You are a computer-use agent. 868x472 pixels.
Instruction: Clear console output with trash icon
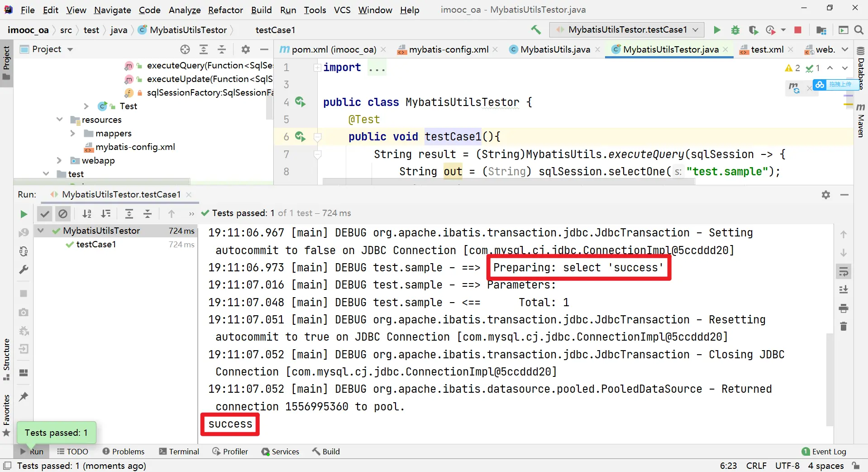point(844,327)
